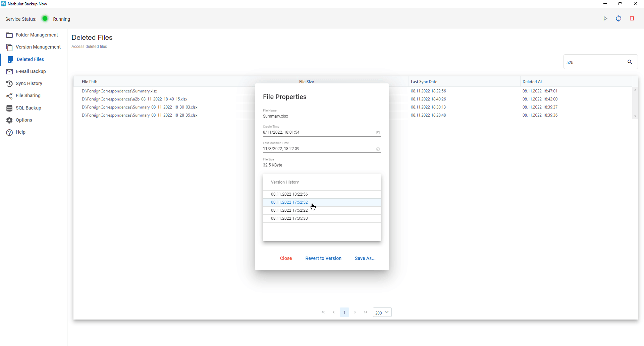Screen dimensions: 644x346
Task: Go to last page of results
Action: coord(366,312)
